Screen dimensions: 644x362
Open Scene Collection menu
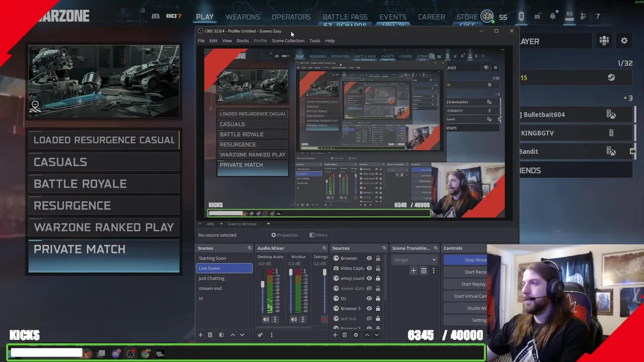tap(288, 41)
